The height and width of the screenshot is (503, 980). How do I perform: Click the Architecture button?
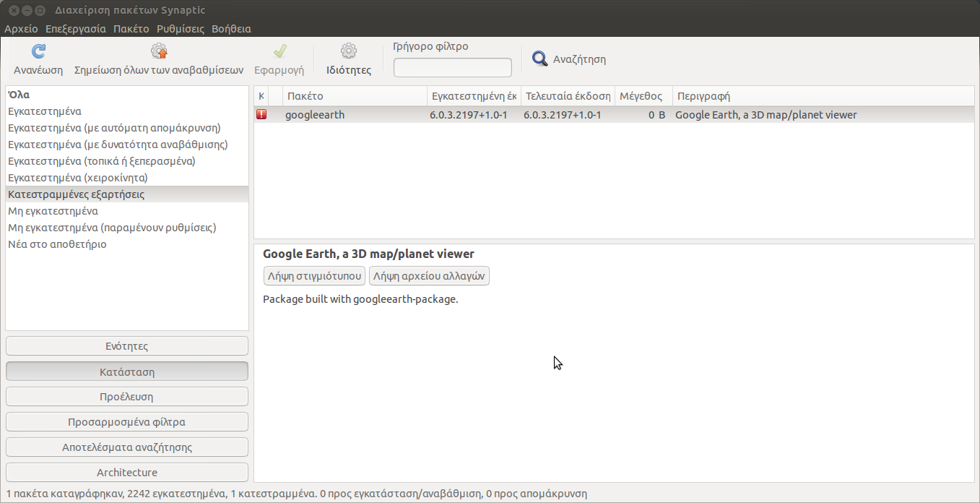(x=127, y=473)
